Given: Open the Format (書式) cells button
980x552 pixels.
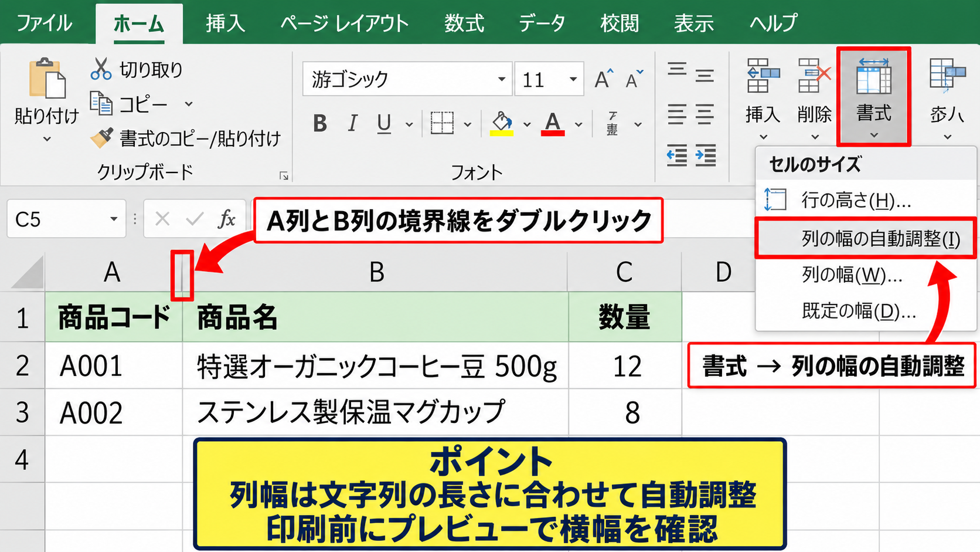Looking at the screenshot, I should (874, 97).
